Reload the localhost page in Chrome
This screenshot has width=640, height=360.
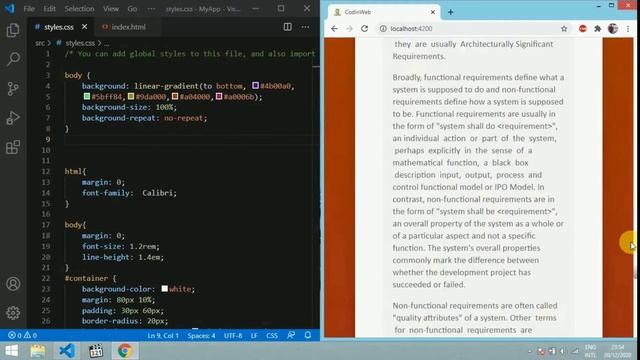364,29
